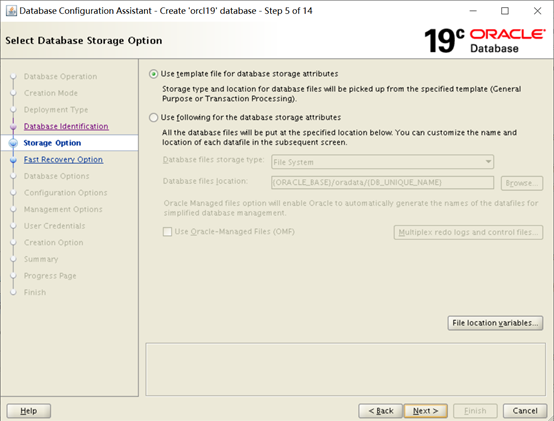Cancel the database creation wizard
The height and width of the screenshot is (421, 554).
pyautogui.click(x=525, y=411)
